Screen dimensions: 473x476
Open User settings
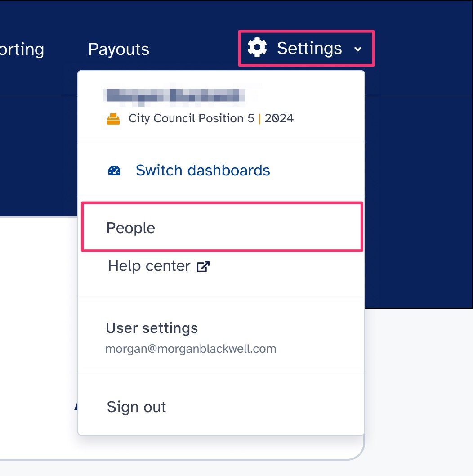pyautogui.click(x=152, y=328)
